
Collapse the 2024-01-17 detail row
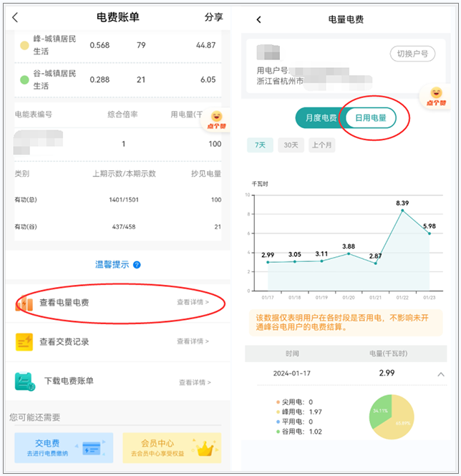(x=440, y=374)
